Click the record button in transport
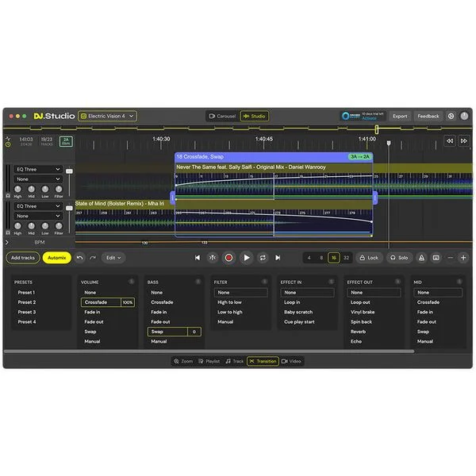Viewport: 476px width, 476px height. point(228,258)
